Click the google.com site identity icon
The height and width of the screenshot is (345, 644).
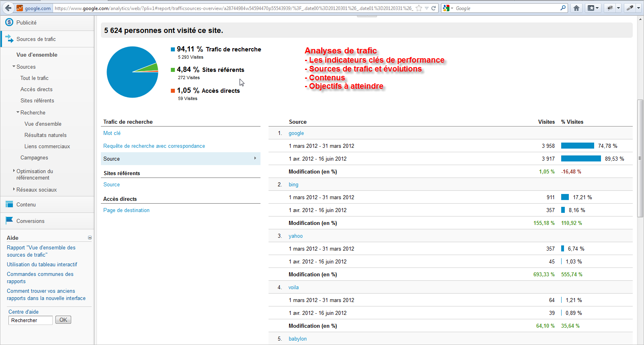(34, 8)
